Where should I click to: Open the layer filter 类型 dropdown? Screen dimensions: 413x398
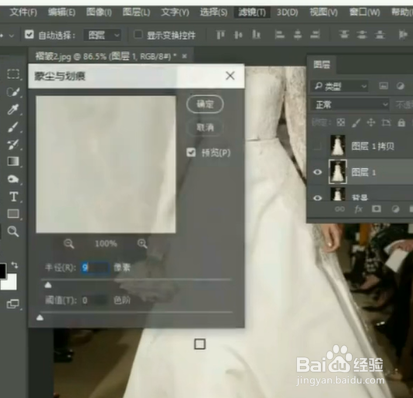(x=339, y=87)
